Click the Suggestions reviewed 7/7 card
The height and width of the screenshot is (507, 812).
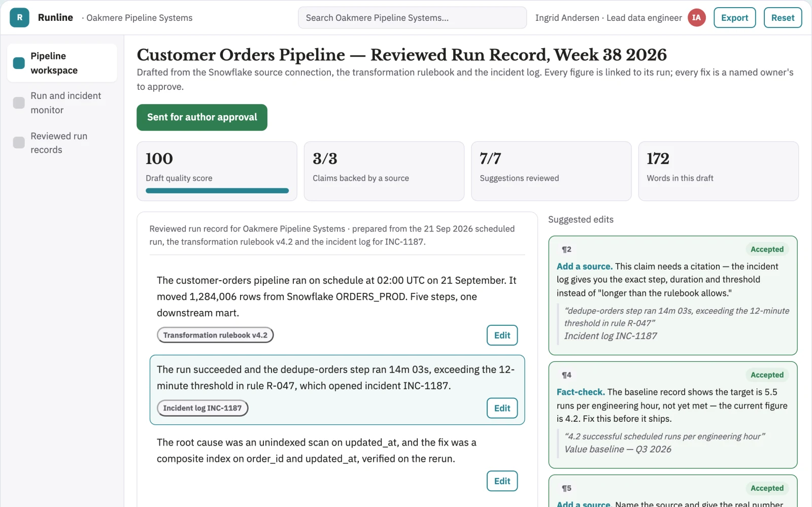coord(551,171)
